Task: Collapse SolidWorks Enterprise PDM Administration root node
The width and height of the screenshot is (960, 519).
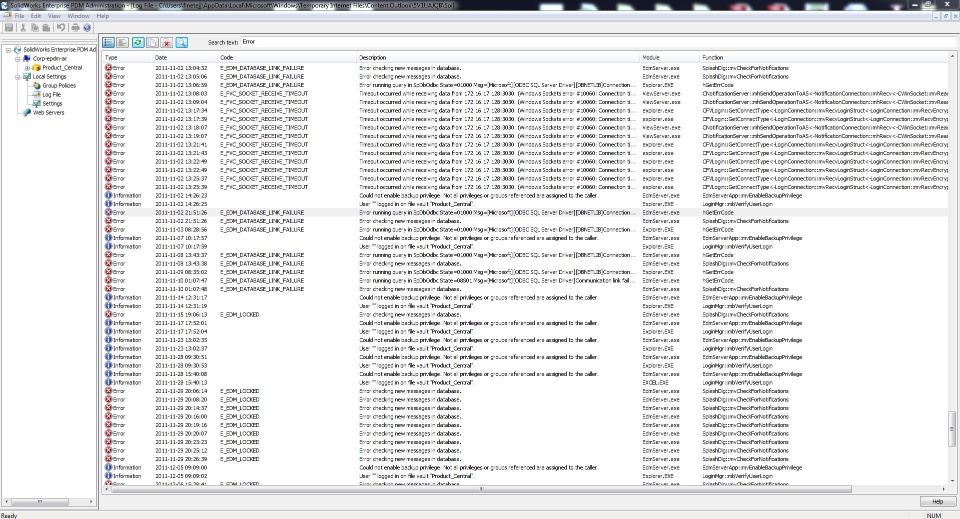Action: (8, 50)
